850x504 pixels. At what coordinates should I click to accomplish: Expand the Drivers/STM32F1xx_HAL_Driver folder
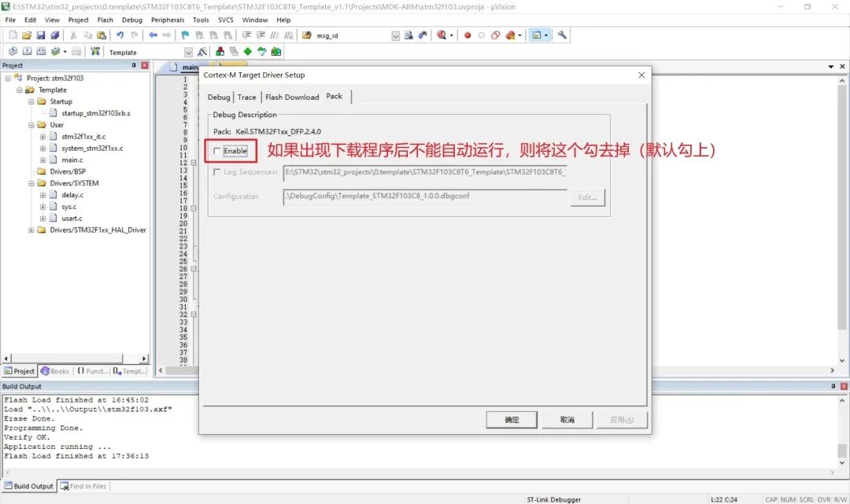(31, 230)
